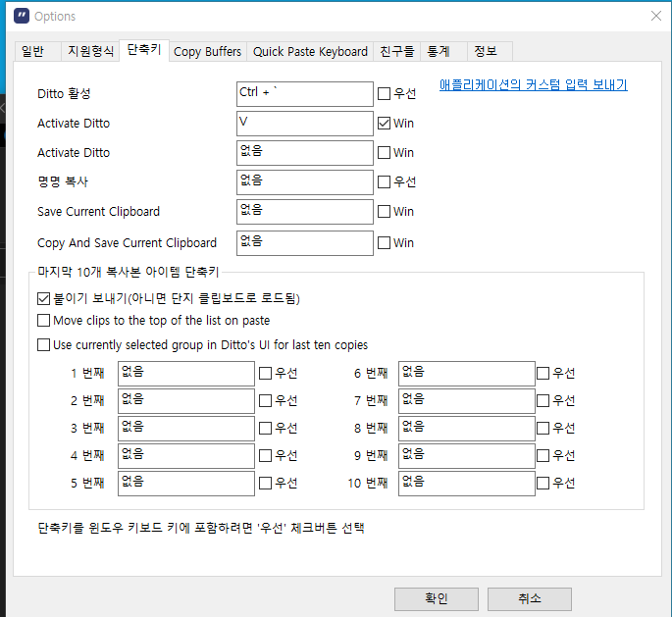The width and height of the screenshot is (672, 617).
Task: Switch to the 친구들 tab
Action: click(x=397, y=51)
